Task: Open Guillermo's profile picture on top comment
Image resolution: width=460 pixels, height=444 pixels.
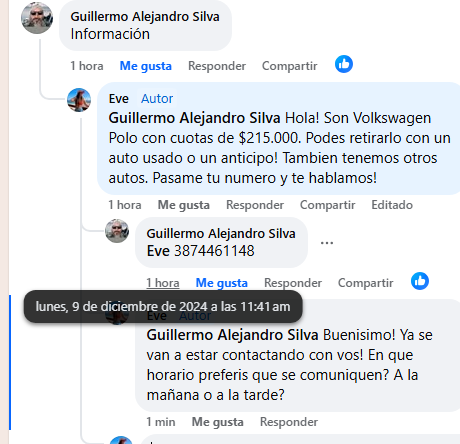Action: click(37, 18)
